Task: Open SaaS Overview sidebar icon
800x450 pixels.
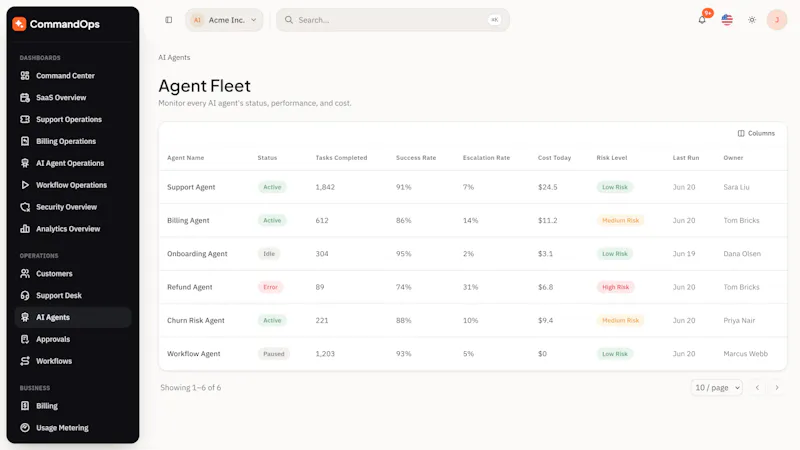Action: click(x=24, y=97)
